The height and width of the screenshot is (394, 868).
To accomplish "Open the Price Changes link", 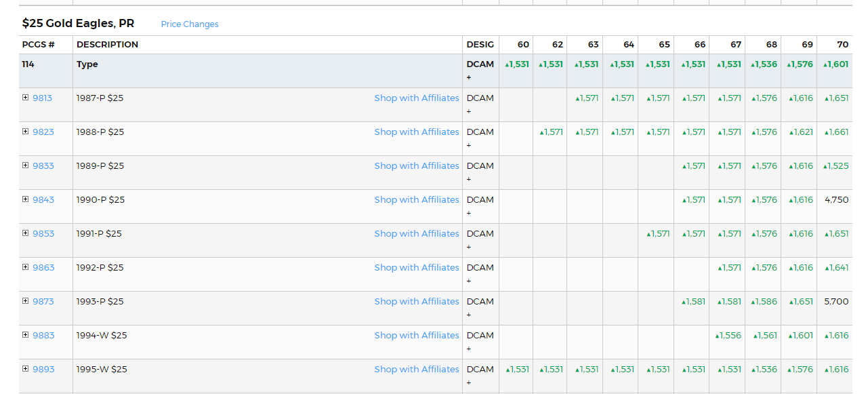I will coord(190,24).
